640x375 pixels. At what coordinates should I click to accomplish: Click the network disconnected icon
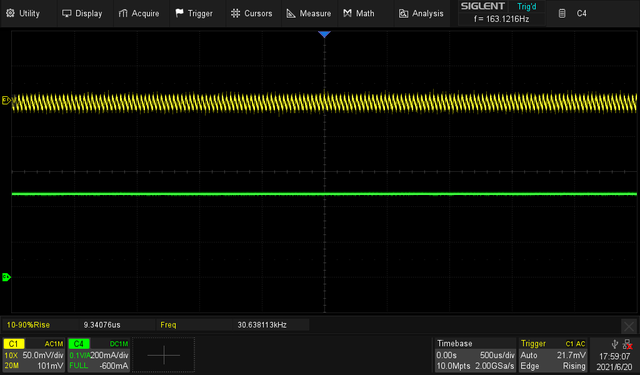[x=628, y=344]
